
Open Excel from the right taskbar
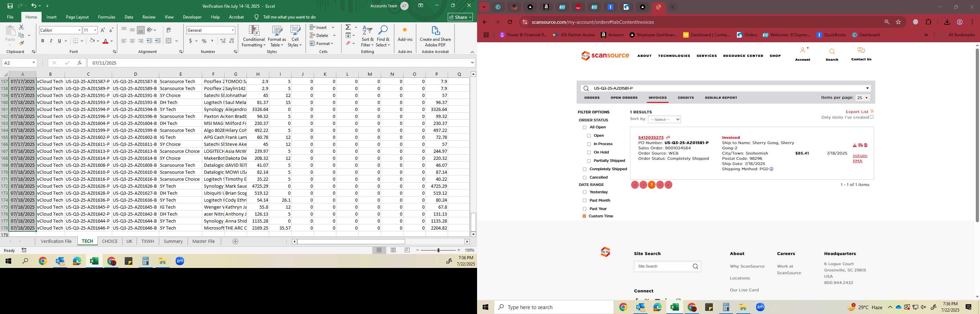pos(674,307)
